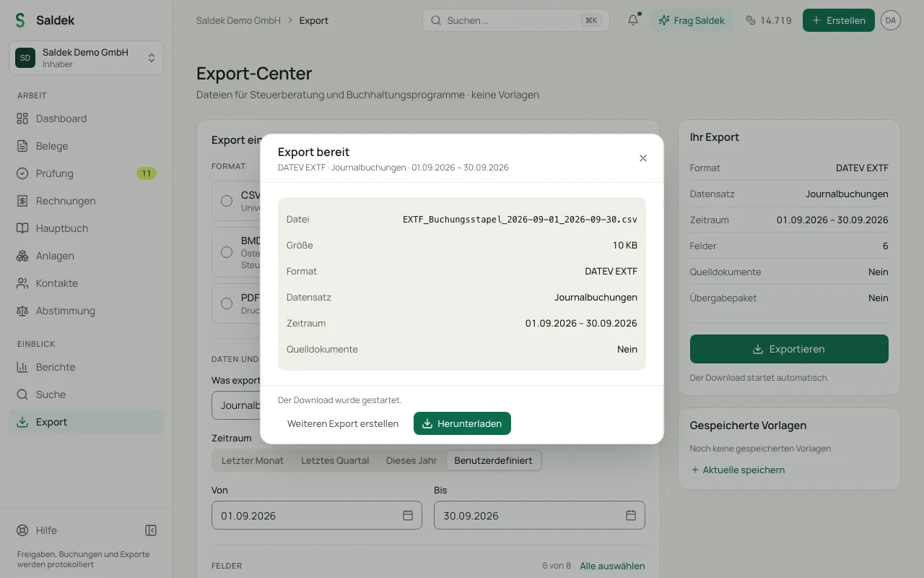The image size is (924, 578).
Task: Open Anlagen in the sidebar
Action: (x=87, y=256)
